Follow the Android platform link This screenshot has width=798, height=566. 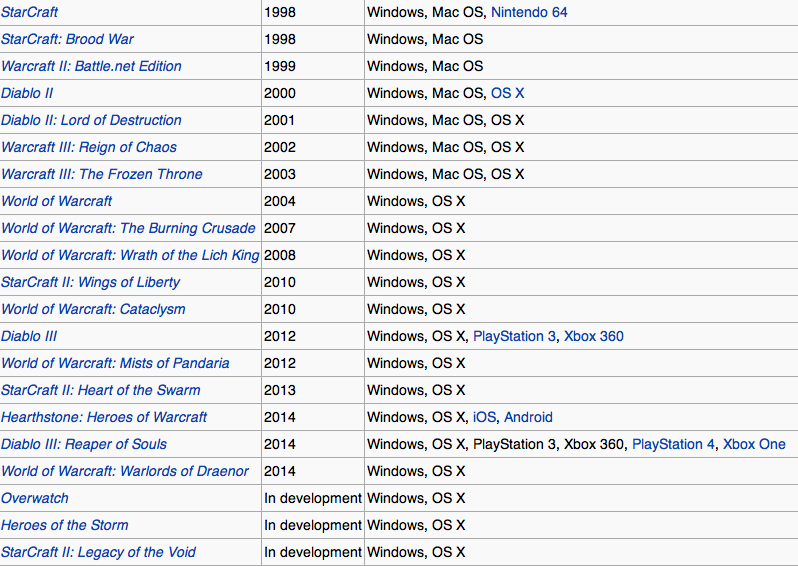click(528, 417)
